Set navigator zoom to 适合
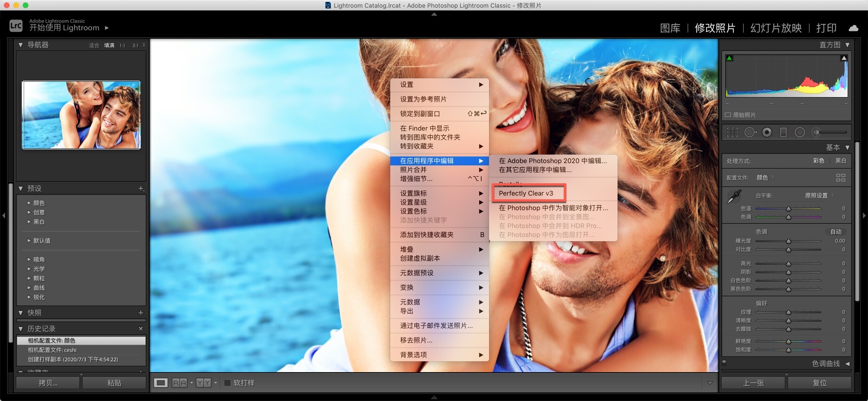 pyautogui.click(x=94, y=46)
